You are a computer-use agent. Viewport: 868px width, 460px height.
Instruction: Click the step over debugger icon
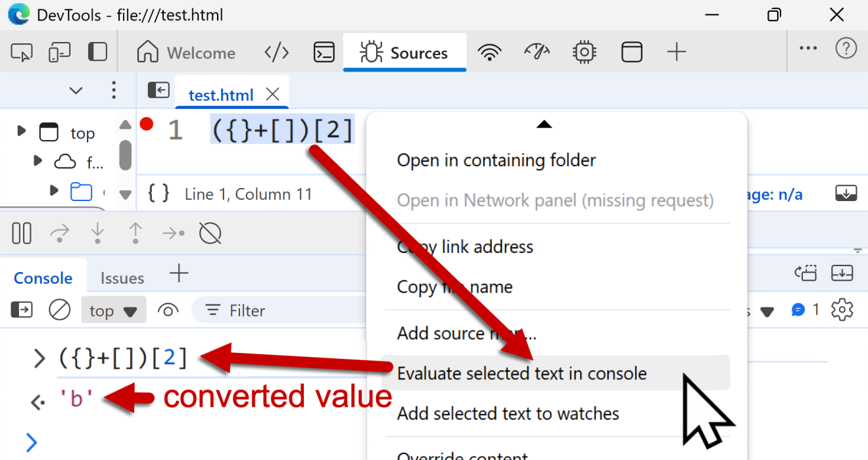tap(60, 233)
